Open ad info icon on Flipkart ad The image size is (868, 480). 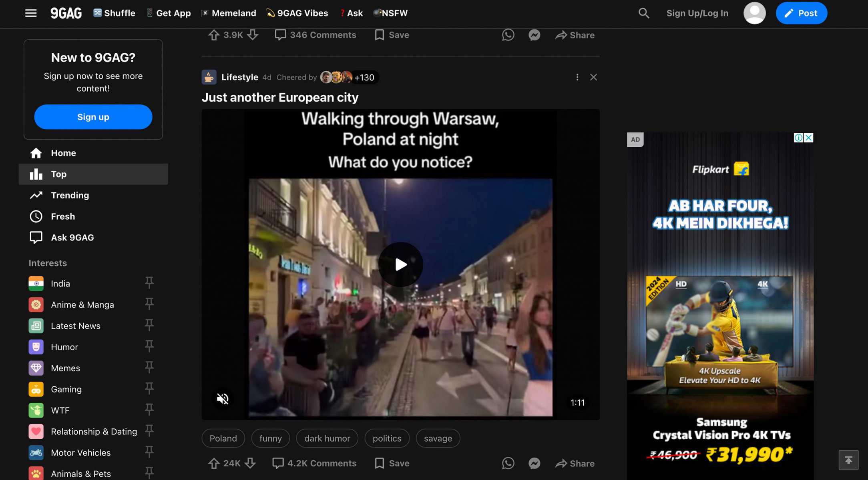pyautogui.click(x=798, y=138)
